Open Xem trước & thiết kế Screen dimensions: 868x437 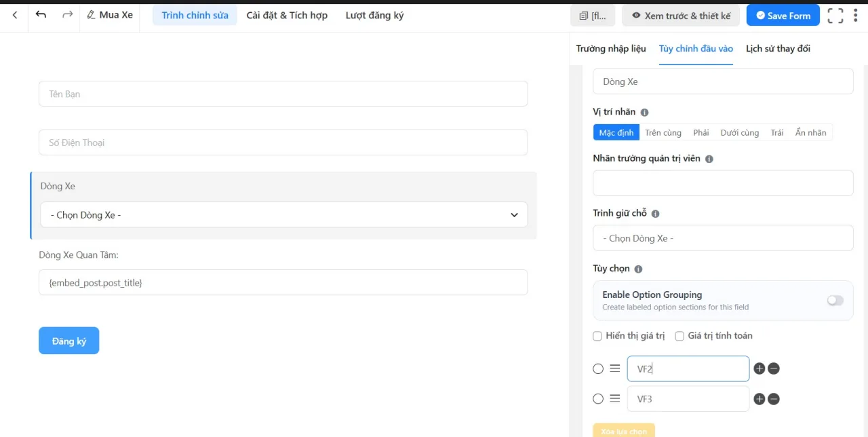pyautogui.click(x=681, y=16)
